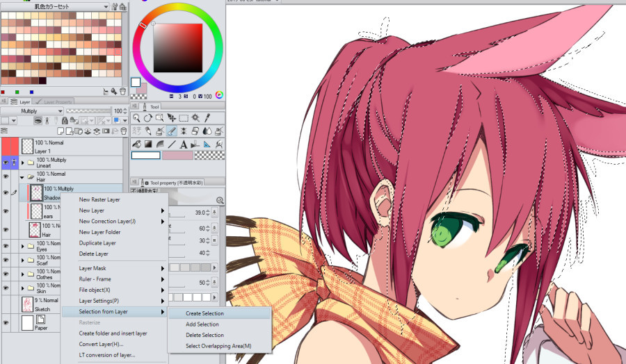This screenshot has height=364, width=626.
Task: Toggle the Lock Layer padlock icon
Action: tap(65, 120)
